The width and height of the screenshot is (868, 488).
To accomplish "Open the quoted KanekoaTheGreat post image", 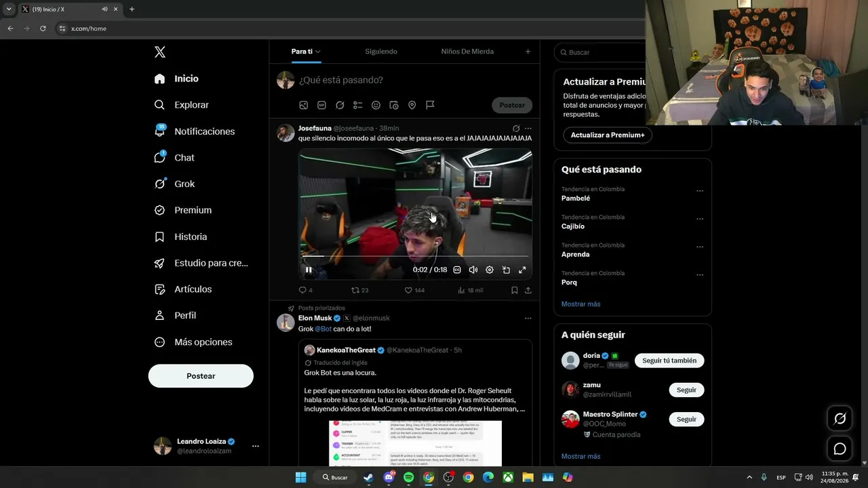I will 415,443.
